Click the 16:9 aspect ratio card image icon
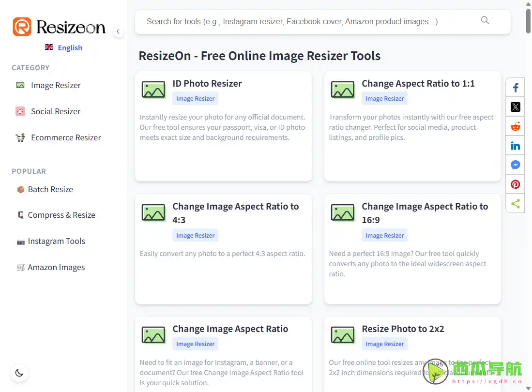 [x=343, y=212]
